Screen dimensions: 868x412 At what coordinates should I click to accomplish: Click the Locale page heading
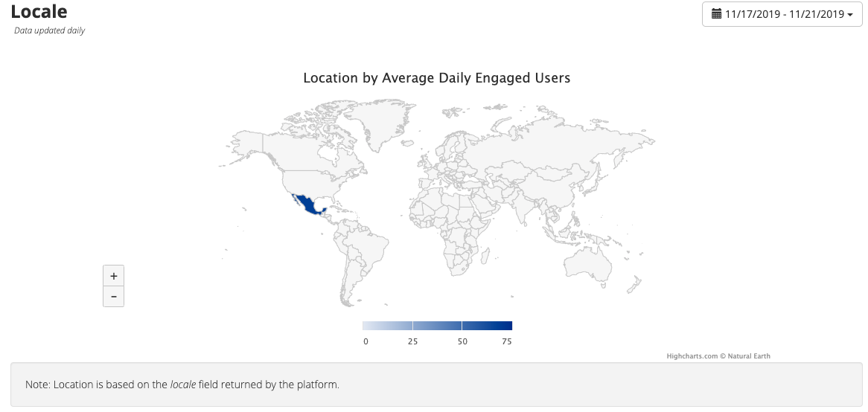click(x=39, y=12)
